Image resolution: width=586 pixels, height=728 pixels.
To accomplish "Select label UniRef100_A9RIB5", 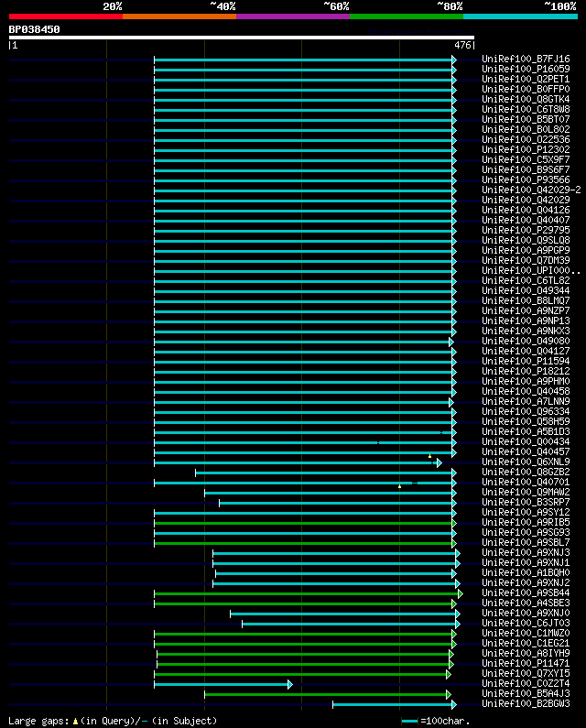I will (x=526, y=522).
